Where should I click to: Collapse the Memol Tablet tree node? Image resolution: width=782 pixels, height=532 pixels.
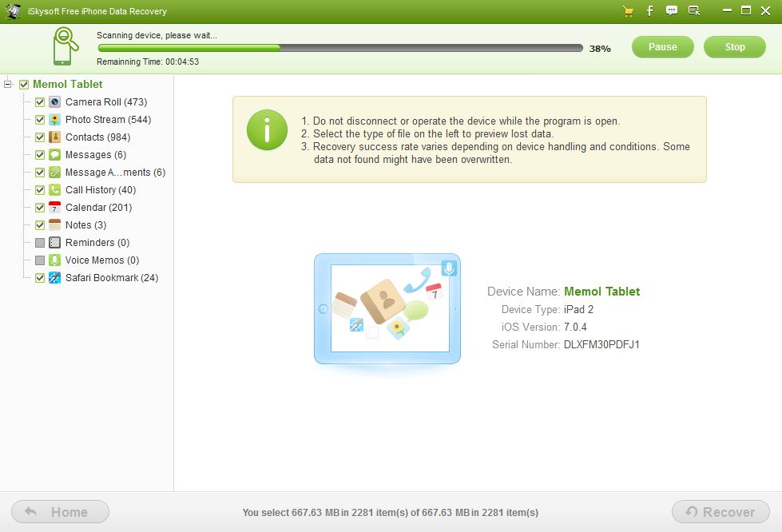pyautogui.click(x=8, y=84)
